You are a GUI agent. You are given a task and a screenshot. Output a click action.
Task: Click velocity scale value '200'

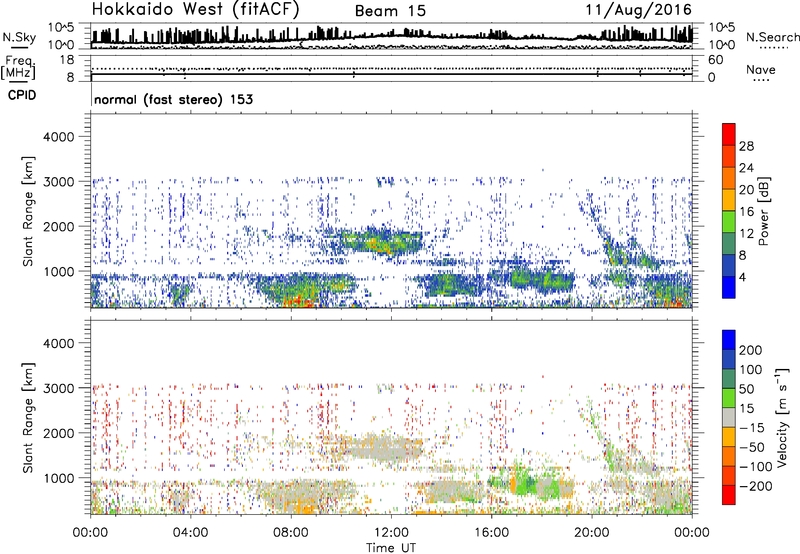pos(751,350)
